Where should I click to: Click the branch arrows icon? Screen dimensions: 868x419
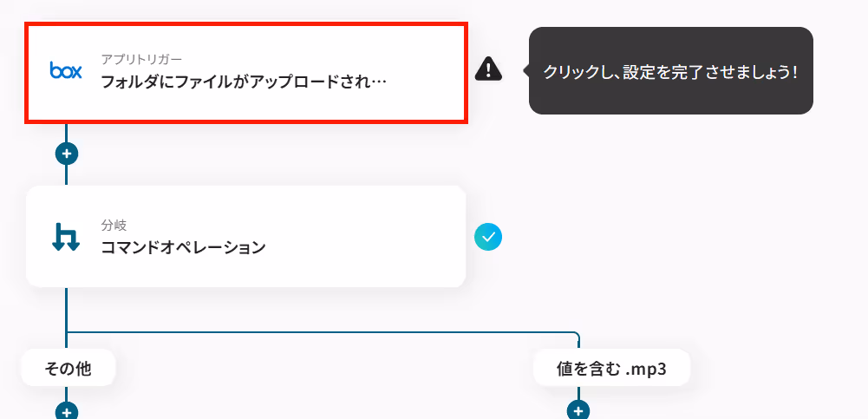pyautogui.click(x=66, y=237)
